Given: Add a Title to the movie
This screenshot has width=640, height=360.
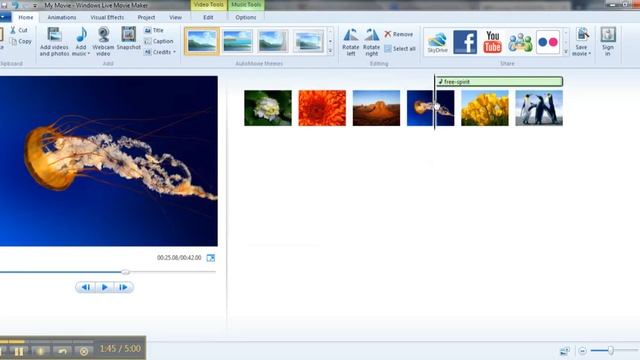Looking at the screenshot, I should (x=154, y=30).
